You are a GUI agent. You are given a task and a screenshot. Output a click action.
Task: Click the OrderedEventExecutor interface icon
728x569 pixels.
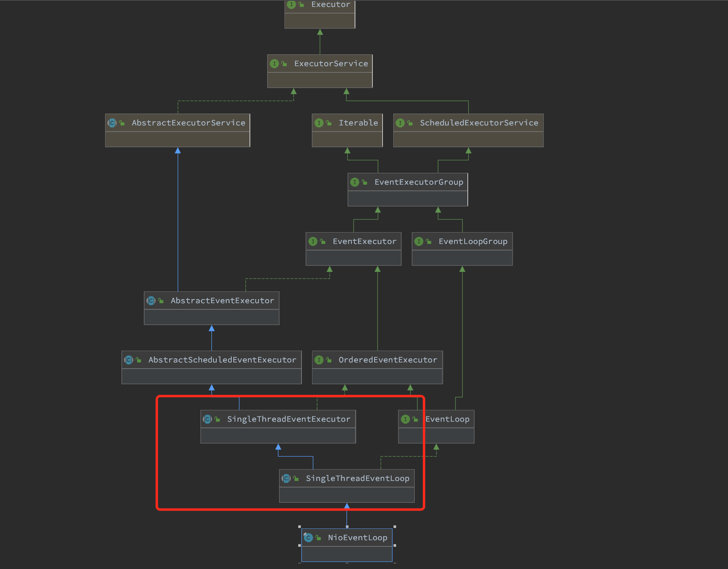pos(319,360)
